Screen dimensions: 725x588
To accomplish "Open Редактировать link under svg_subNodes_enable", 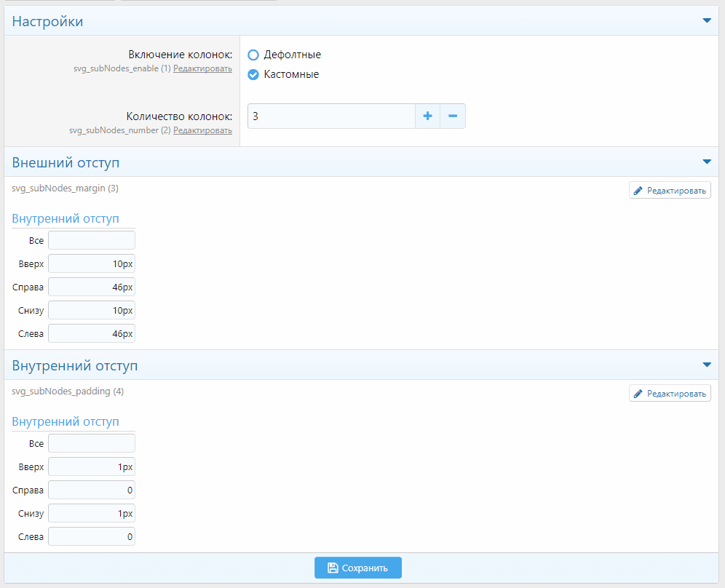I will click(x=202, y=68).
